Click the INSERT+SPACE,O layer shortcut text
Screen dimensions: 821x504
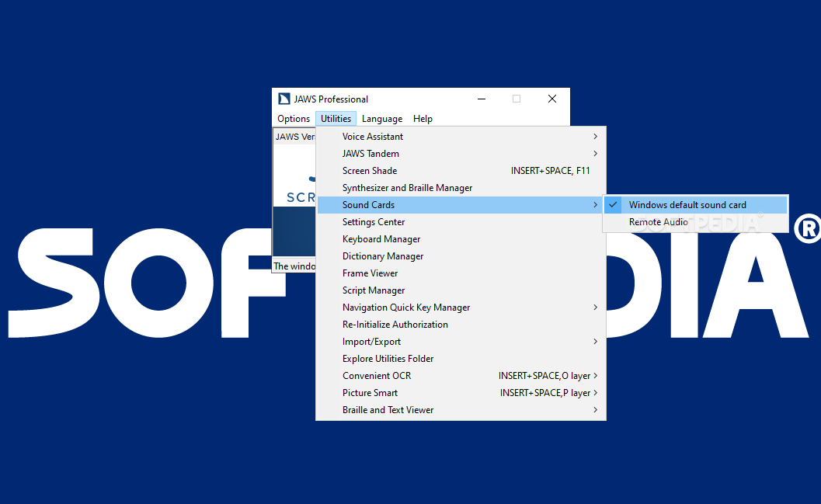point(544,376)
